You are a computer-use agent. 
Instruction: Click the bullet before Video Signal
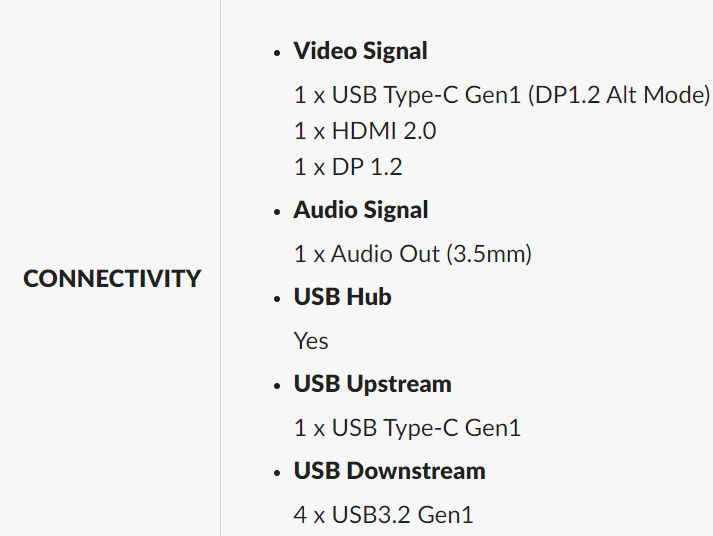pos(277,52)
